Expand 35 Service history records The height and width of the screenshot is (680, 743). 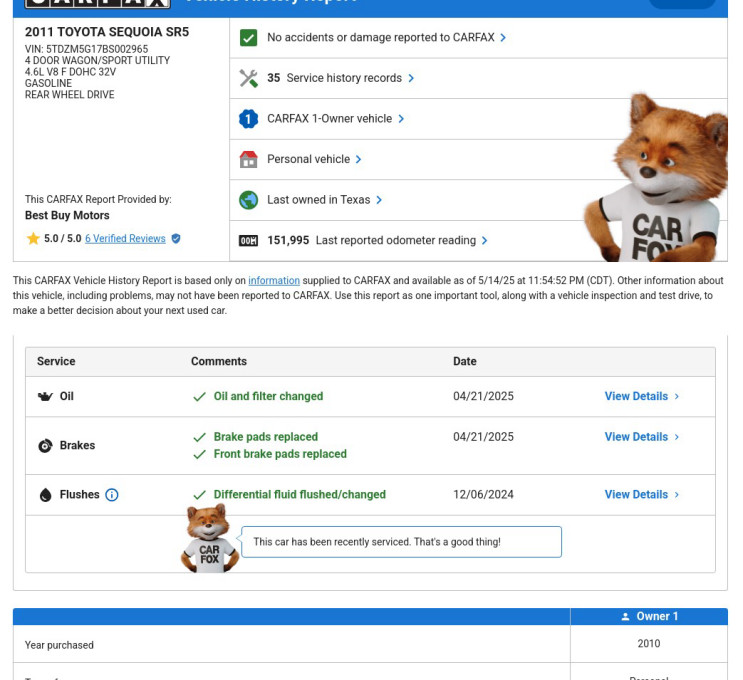pyautogui.click(x=340, y=78)
